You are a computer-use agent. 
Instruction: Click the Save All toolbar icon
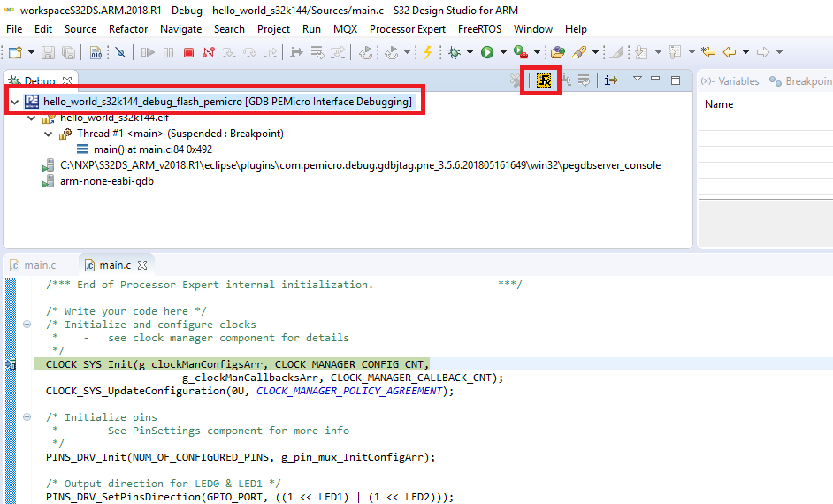click(x=68, y=52)
